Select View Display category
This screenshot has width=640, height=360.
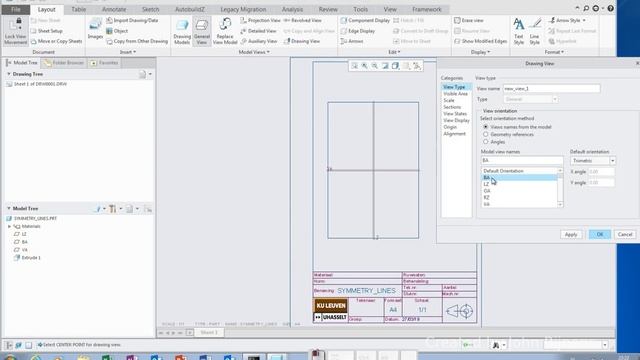tap(456, 120)
